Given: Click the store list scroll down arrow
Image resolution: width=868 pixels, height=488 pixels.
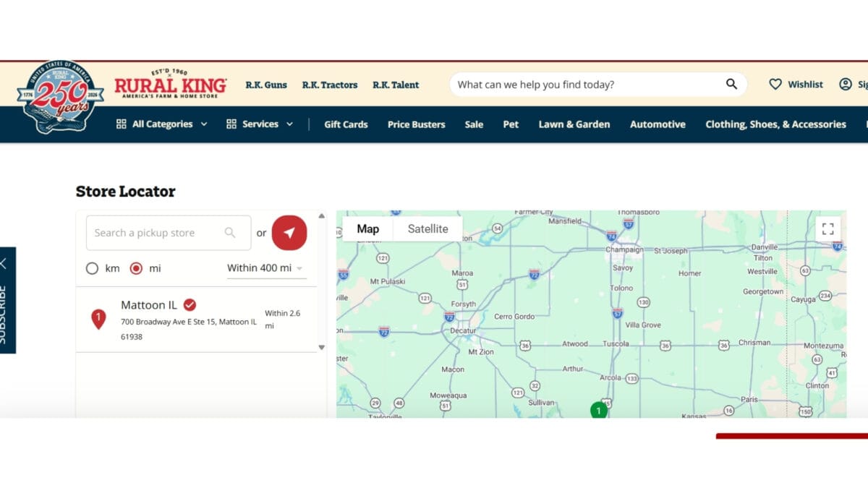Looking at the screenshot, I should click(x=322, y=348).
